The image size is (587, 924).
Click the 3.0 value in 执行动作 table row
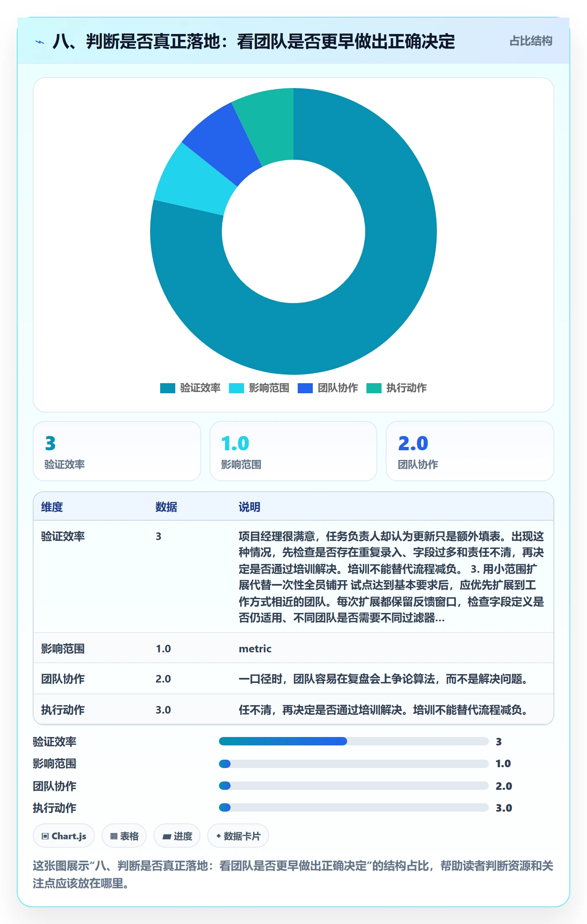tap(163, 710)
